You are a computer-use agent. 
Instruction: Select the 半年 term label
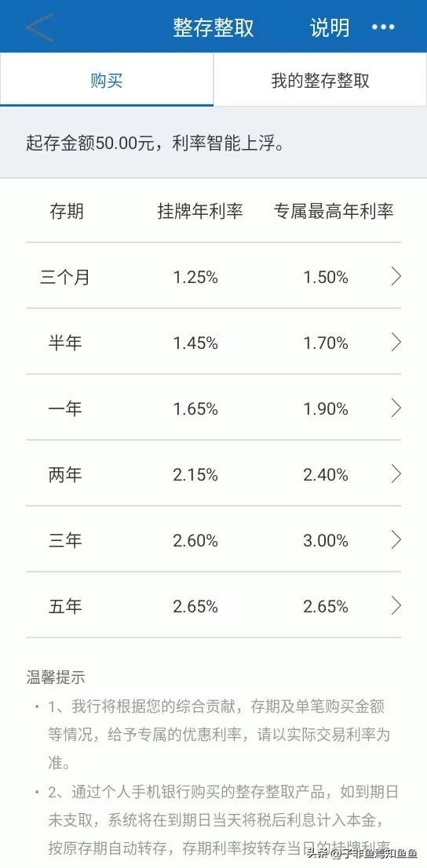pyautogui.click(x=65, y=343)
